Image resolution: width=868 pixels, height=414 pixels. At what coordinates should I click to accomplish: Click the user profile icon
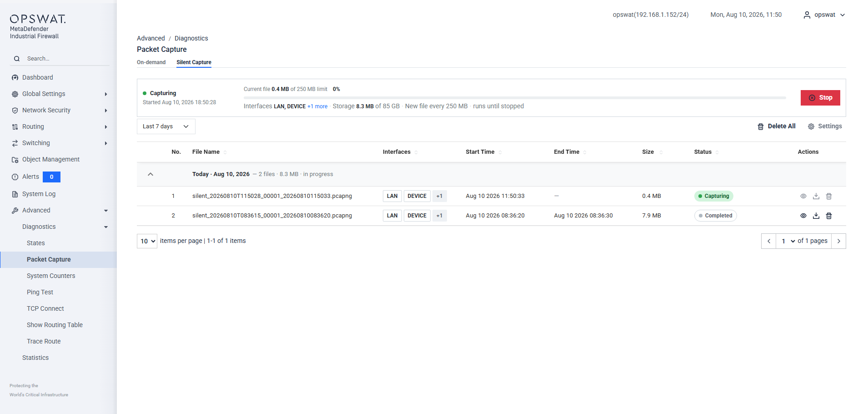[x=807, y=15]
